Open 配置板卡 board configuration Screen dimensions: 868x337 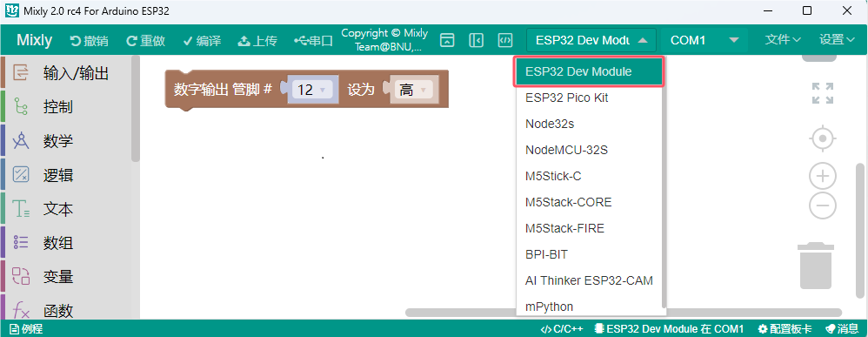click(x=785, y=328)
